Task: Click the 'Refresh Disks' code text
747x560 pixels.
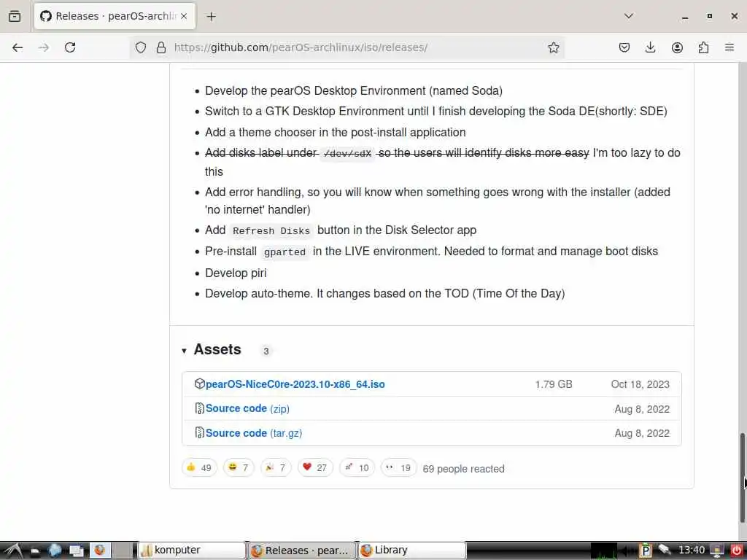Action: (271, 231)
